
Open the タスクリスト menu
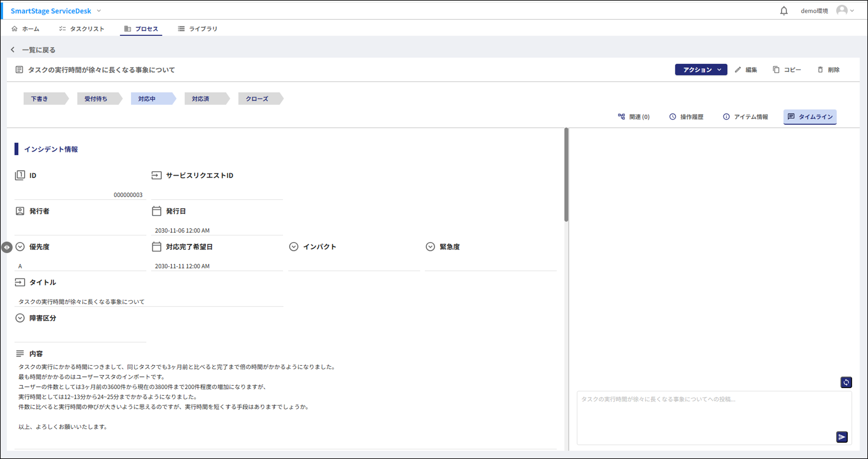tap(82, 29)
